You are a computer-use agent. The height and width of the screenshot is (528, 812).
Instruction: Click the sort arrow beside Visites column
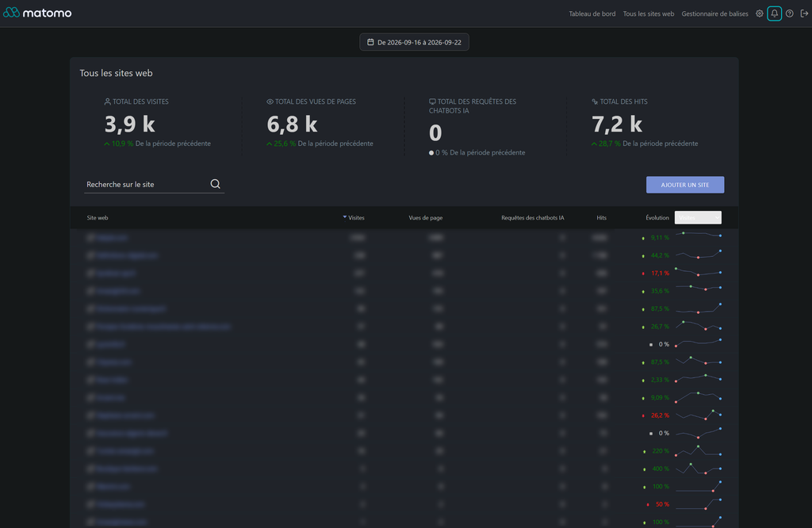[x=344, y=217]
